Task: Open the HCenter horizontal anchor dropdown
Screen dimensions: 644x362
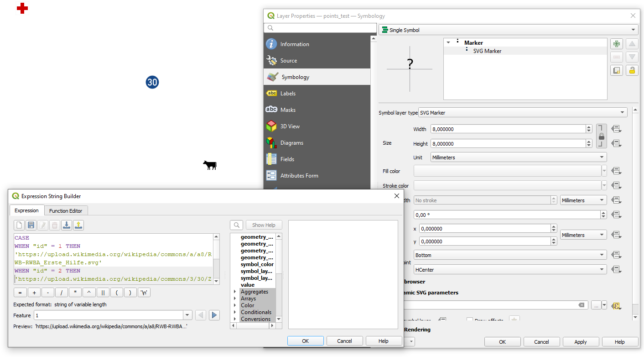Action: point(510,270)
